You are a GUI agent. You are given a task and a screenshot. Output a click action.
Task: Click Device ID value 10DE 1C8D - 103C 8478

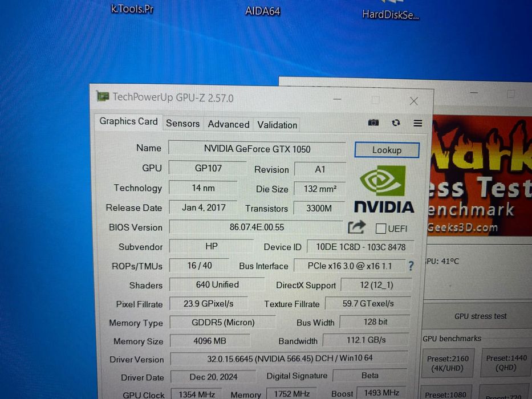(360, 247)
